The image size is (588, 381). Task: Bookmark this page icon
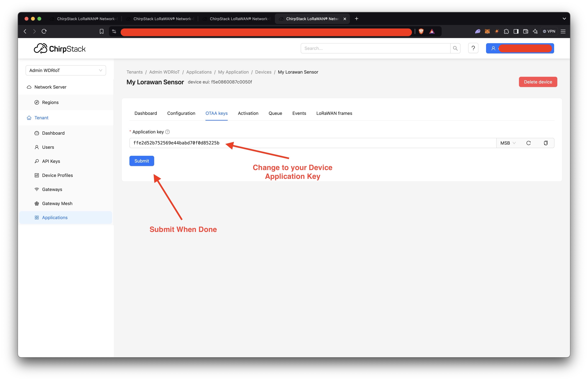point(101,31)
